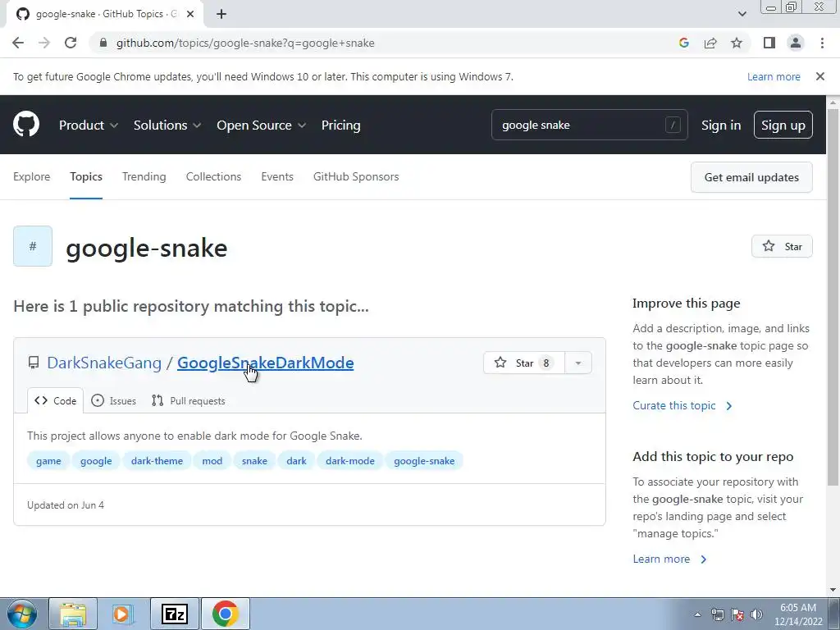Open the GoogleSnakeDarkMode repository link
Viewport: 840px width, 630px height.
point(265,363)
